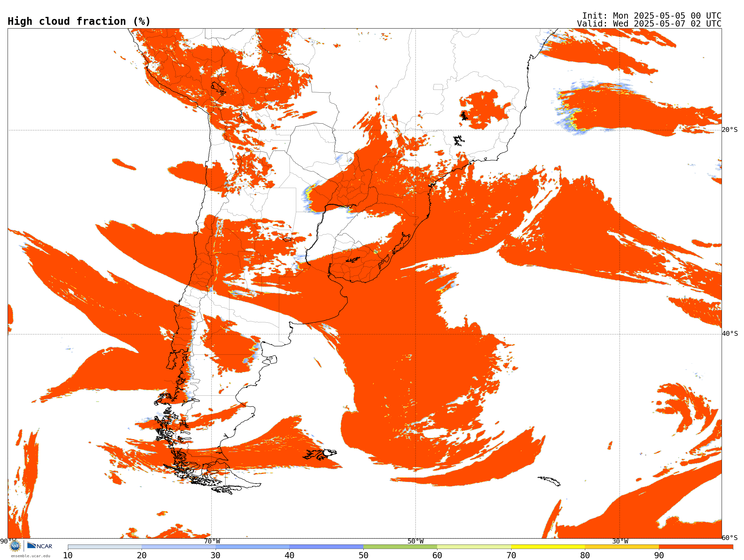
Task: Click colorbar tick label 90
Action: pyautogui.click(x=659, y=556)
